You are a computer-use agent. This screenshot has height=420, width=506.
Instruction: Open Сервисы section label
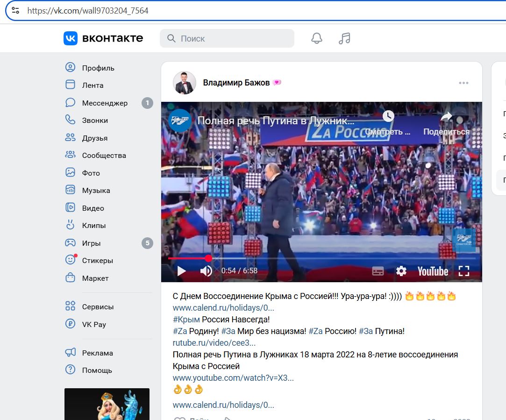point(98,307)
